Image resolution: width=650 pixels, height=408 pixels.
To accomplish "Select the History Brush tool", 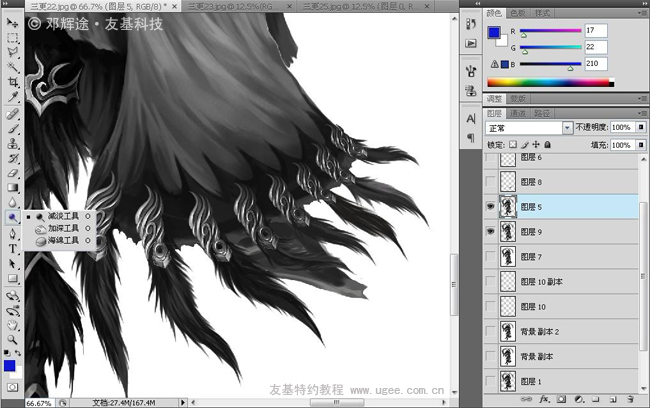I will pyautogui.click(x=12, y=158).
